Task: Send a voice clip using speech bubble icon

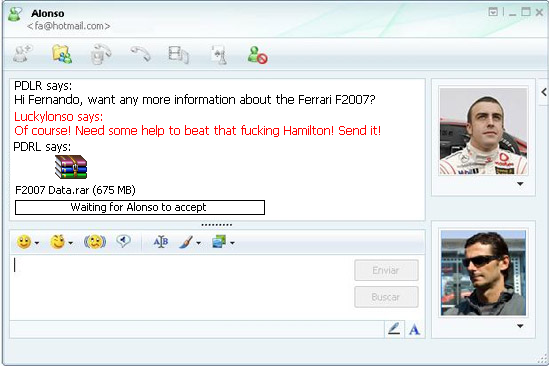Action: coord(123,241)
